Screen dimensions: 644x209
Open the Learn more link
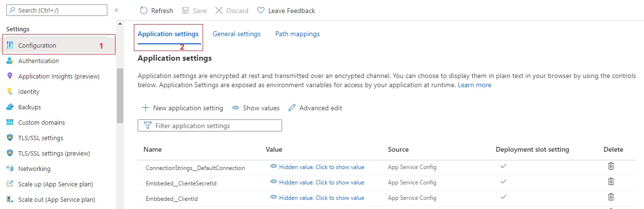point(475,85)
